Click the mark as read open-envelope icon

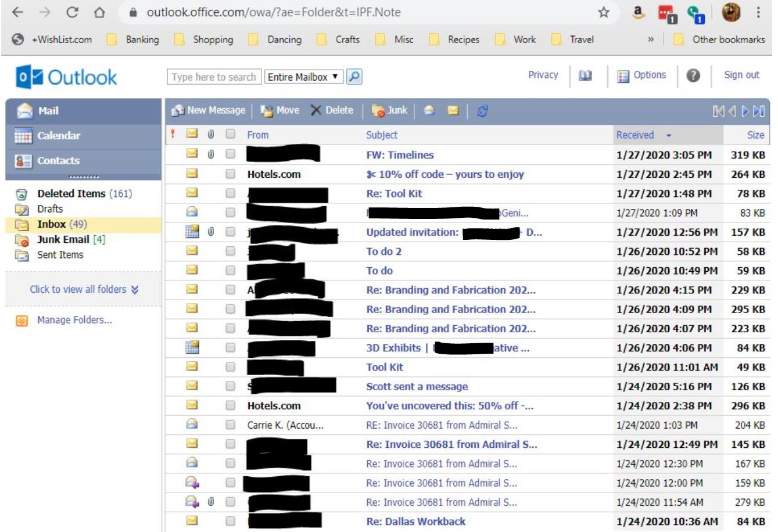tap(429, 110)
